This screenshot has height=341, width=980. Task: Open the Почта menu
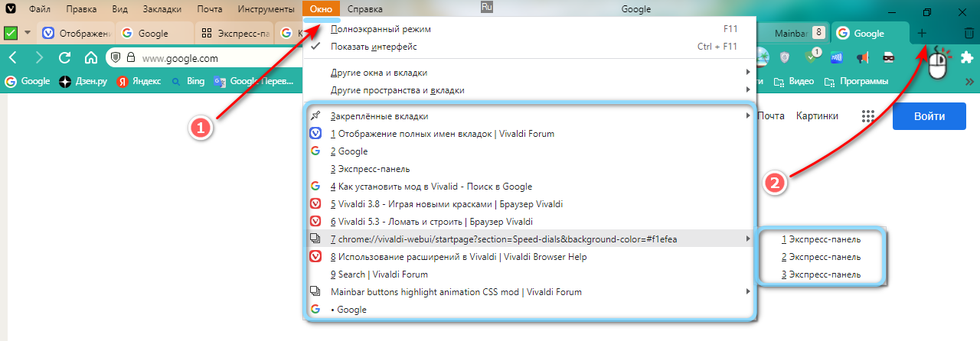210,10
